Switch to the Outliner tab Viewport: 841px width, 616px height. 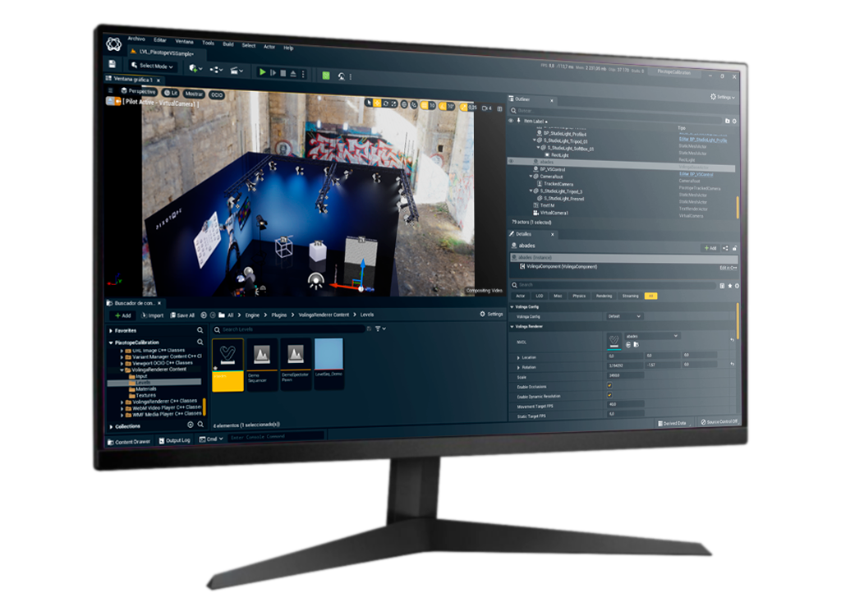523,99
